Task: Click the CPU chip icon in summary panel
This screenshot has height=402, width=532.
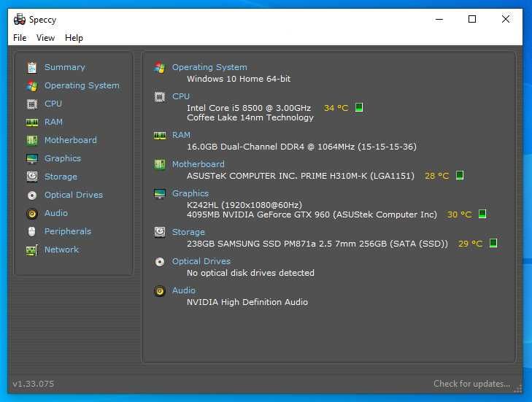Action: [x=160, y=97]
